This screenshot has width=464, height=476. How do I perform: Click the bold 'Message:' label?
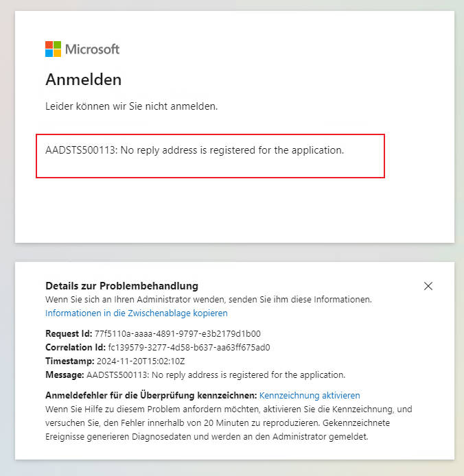65,374
